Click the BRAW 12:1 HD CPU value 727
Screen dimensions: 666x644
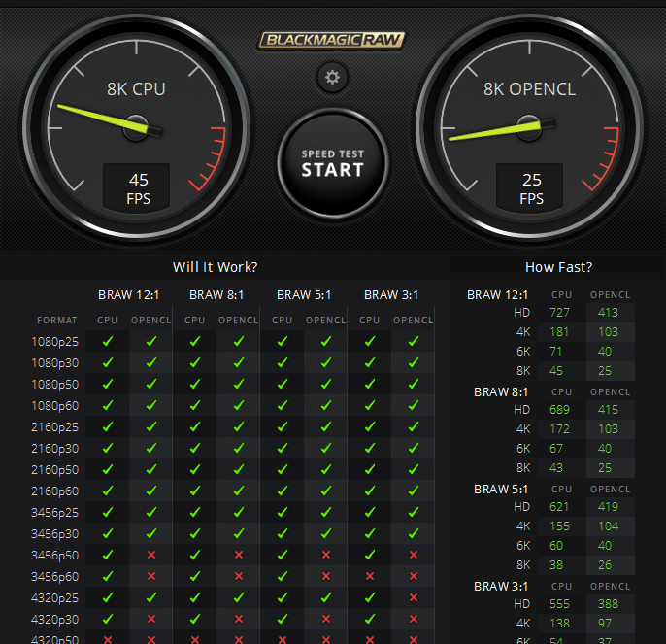[x=559, y=313]
